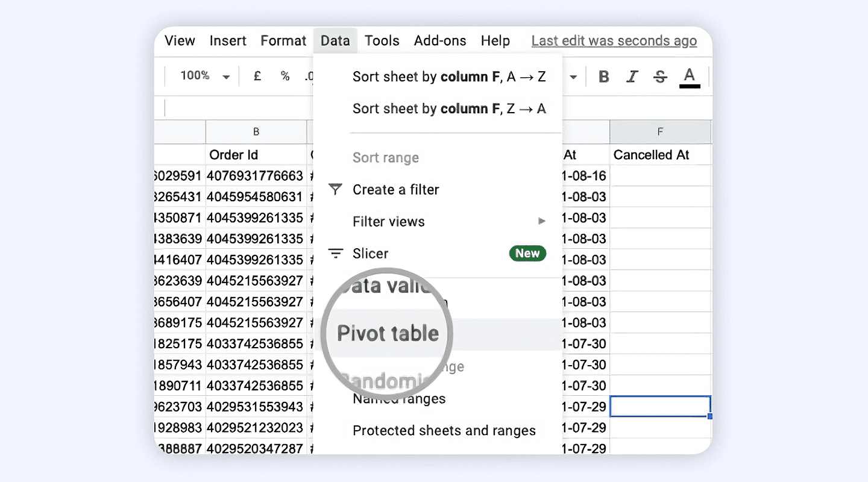Open the Insert menu
The image size is (868, 482).
coord(228,40)
